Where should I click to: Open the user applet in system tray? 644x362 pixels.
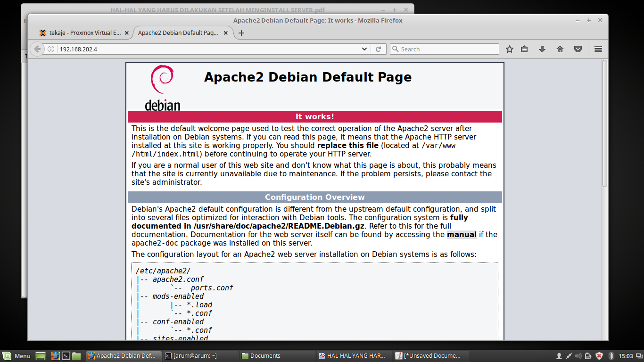pyautogui.click(x=559, y=356)
